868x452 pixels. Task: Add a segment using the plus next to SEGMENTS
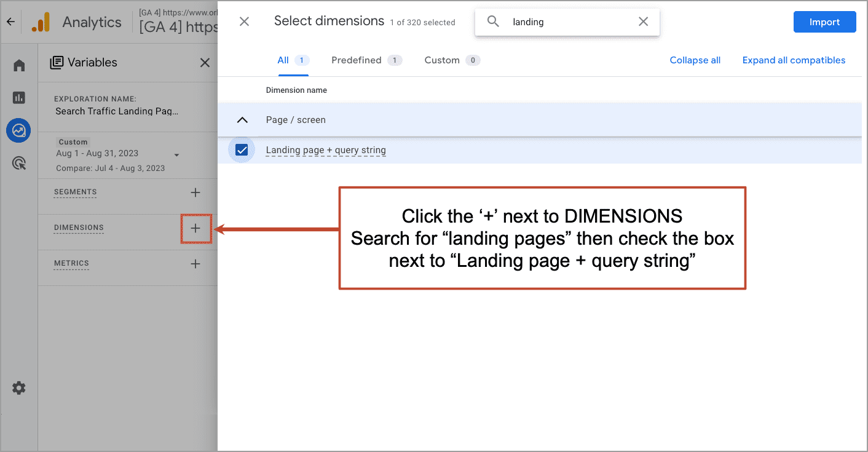(x=195, y=192)
